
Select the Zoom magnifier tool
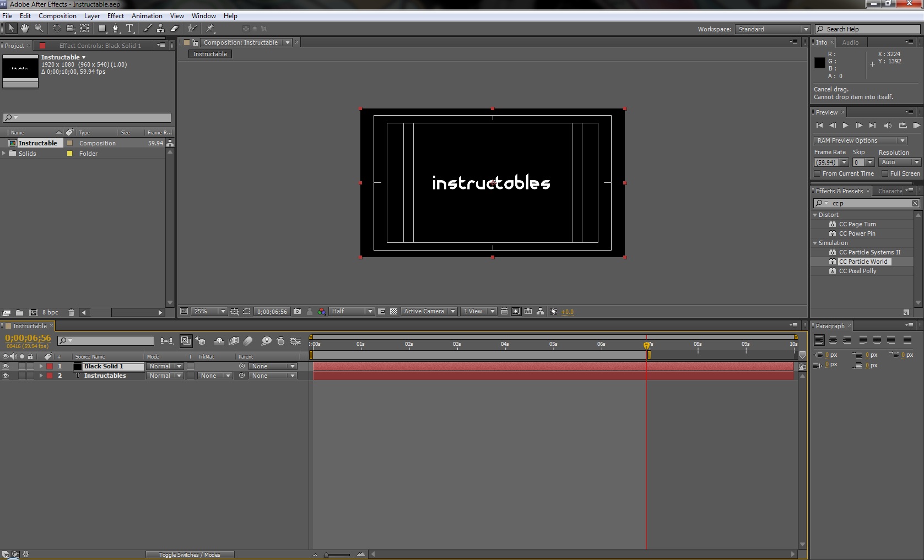(39, 28)
